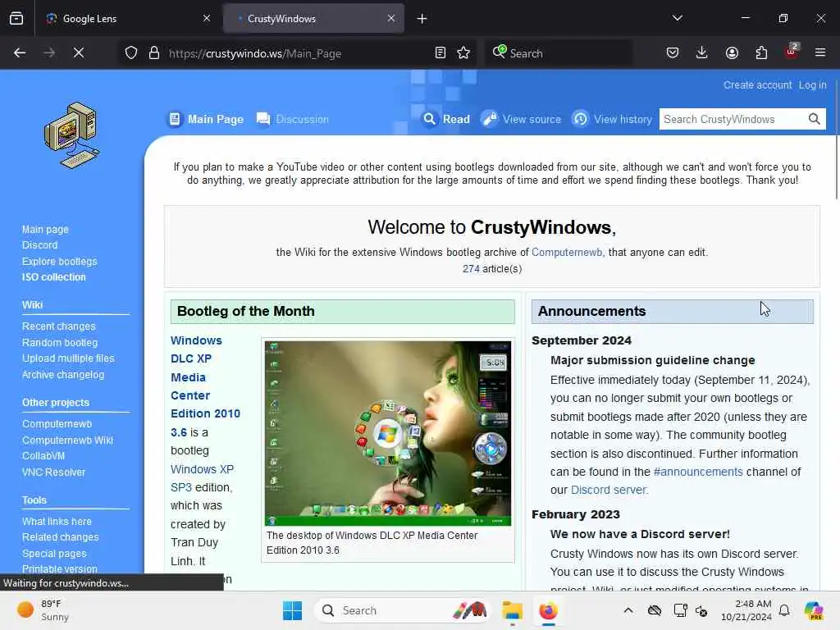
Task: Click the uBlock Origin extension icon
Action: [x=791, y=52]
